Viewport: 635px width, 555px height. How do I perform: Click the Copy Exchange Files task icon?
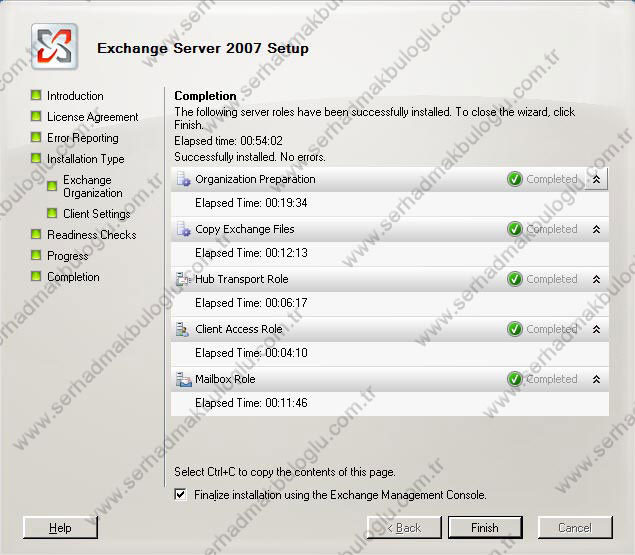pyautogui.click(x=183, y=229)
